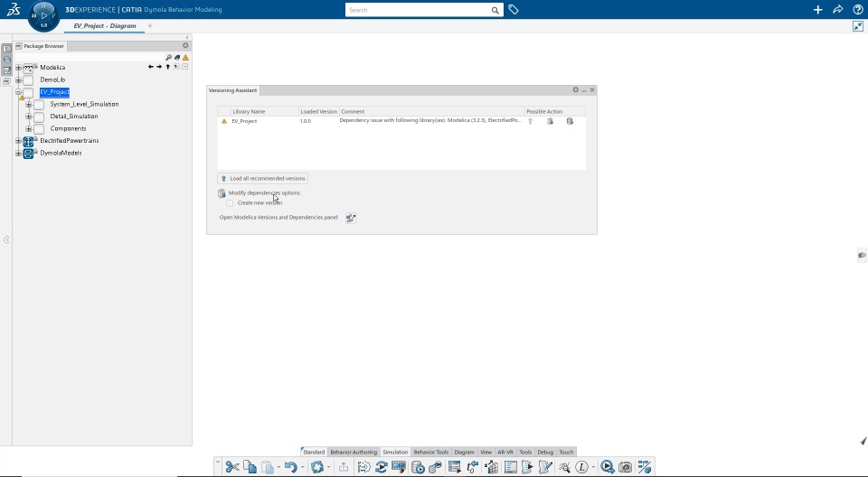Click the Cut scissors icon in toolbar
The image size is (868, 477).
coord(232,467)
